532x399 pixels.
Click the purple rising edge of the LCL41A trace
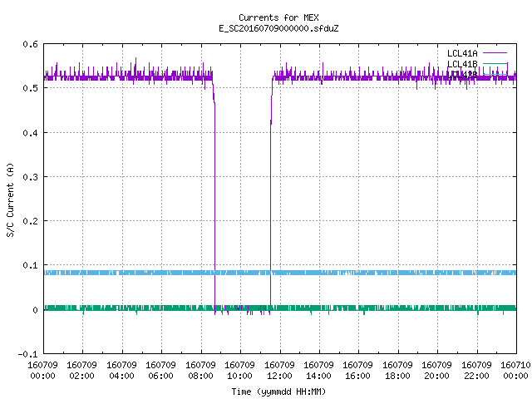click(x=270, y=204)
